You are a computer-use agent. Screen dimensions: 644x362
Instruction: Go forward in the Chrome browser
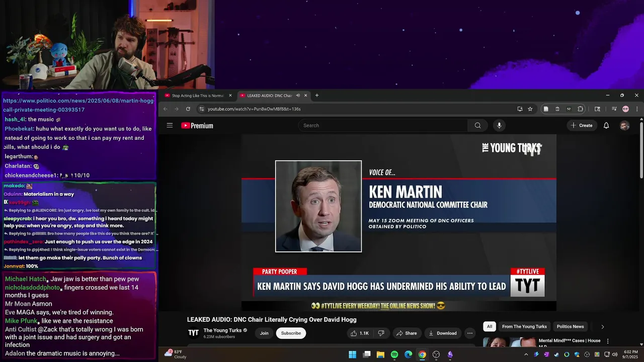(177, 109)
